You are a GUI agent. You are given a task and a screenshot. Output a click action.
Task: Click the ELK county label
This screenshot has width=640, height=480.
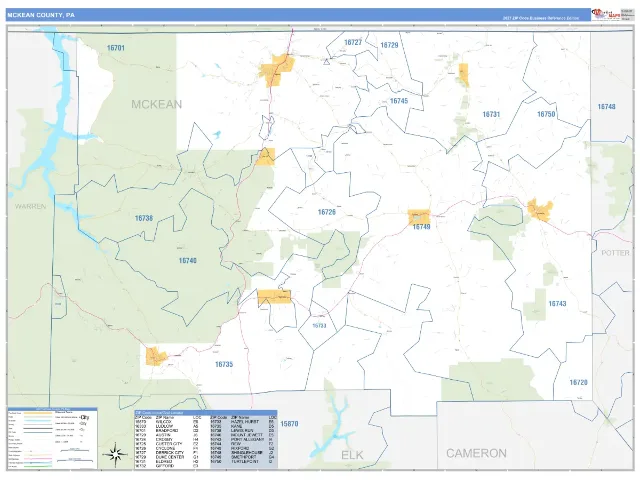(352, 455)
